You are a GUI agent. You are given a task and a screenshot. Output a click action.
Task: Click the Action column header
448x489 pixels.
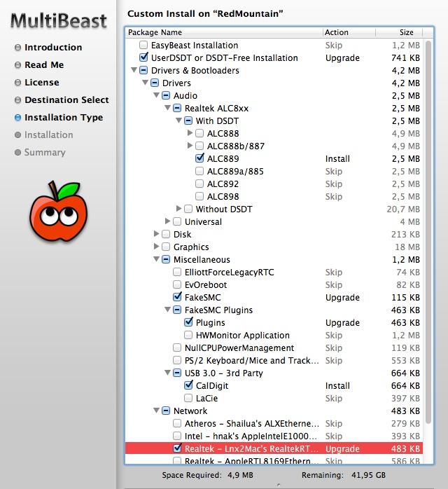349,32
